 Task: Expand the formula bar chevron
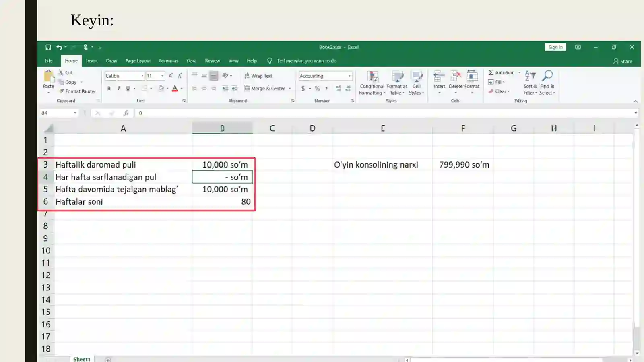point(636,113)
